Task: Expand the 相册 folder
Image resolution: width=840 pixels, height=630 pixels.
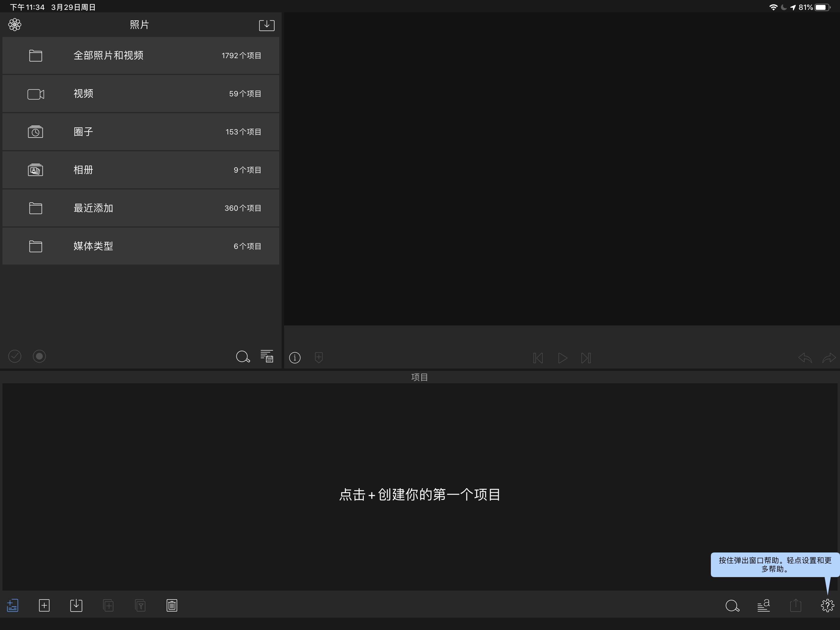Action: click(141, 170)
